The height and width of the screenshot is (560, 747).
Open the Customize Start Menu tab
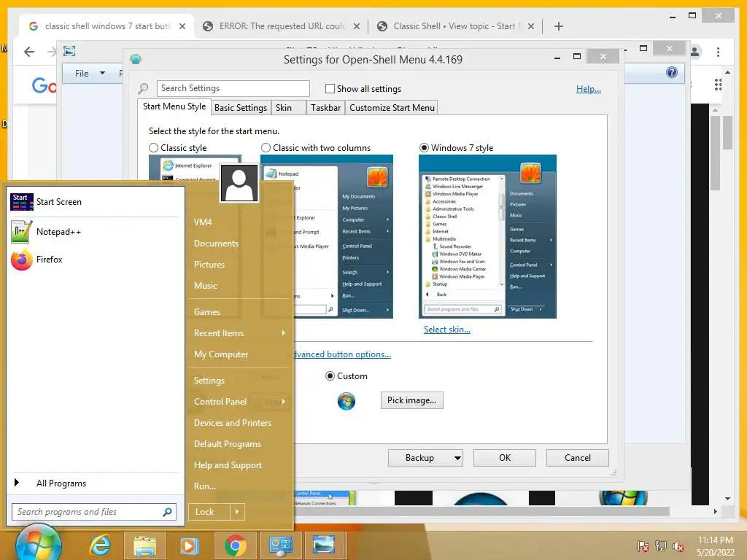[392, 108]
